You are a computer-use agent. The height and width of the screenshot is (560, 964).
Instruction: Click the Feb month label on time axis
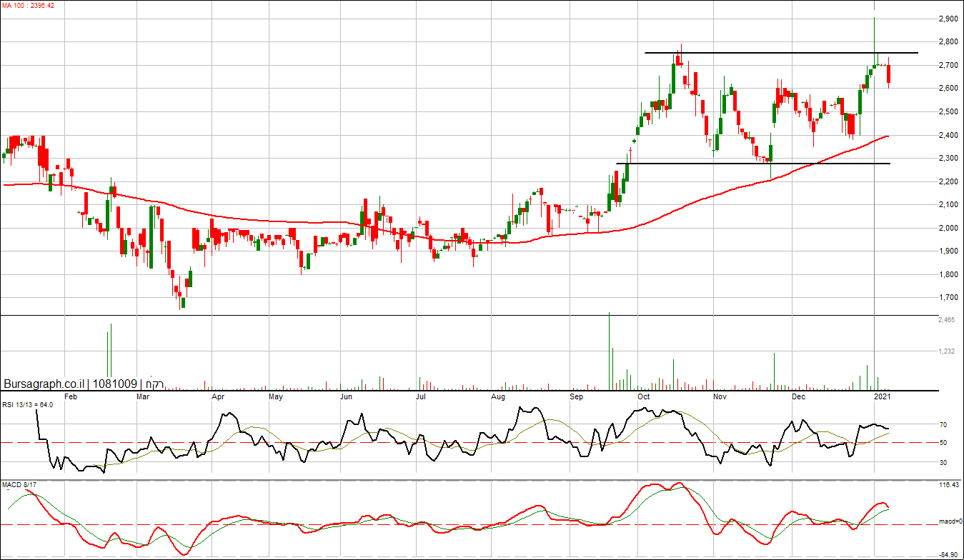pyautogui.click(x=71, y=396)
